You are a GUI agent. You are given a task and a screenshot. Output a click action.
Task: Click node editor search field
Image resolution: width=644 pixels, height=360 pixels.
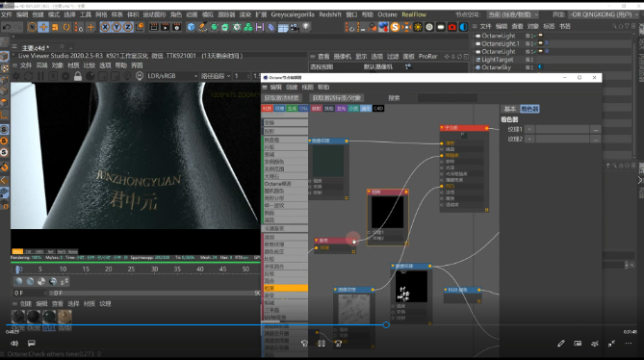coord(447,98)
